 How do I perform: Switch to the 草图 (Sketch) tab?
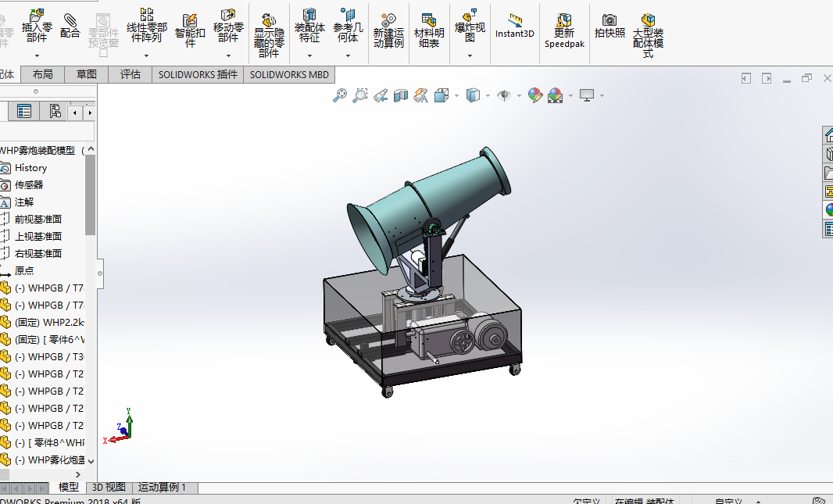pos(86,74)
